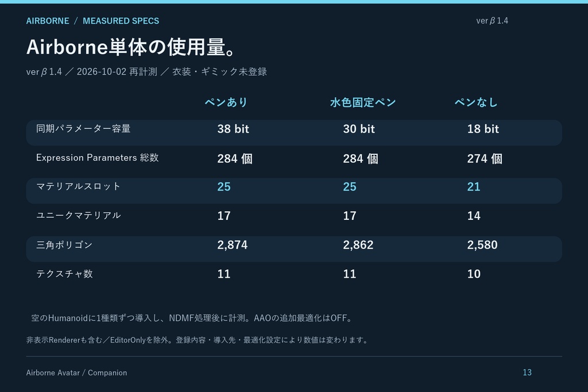Click the Airborne Avatar / Companion footer
Screen dimensions: 588x392
(x=76, y=373)
